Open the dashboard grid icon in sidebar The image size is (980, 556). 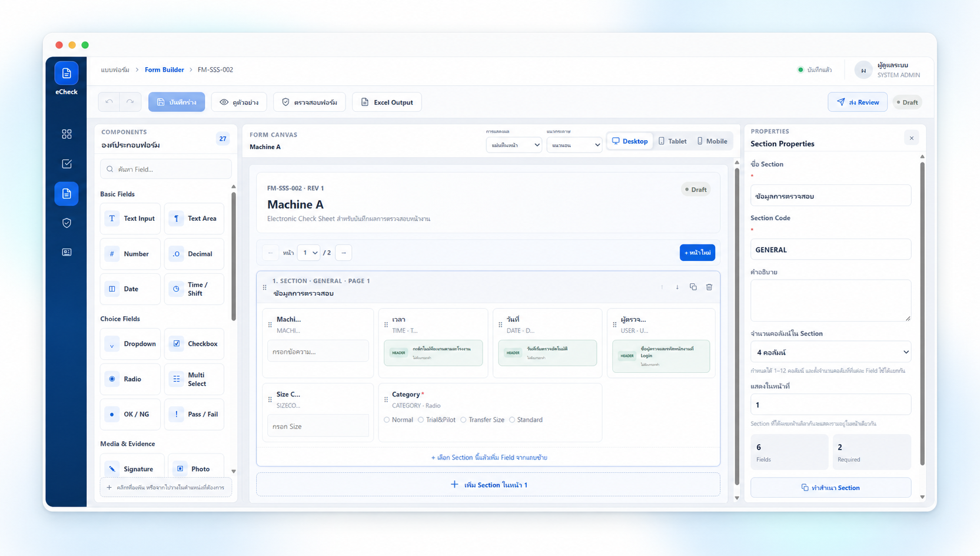pyautogui.click(x=67, y=134)
